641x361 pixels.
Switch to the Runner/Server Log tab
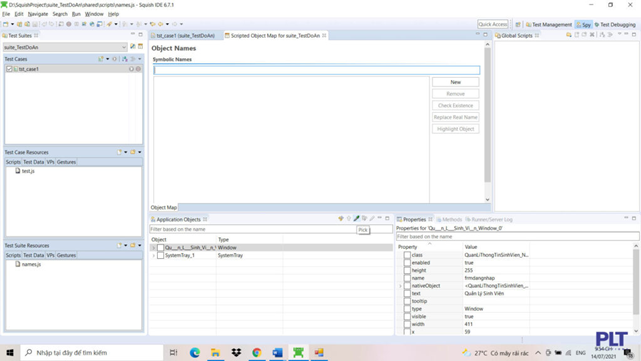(x=489, y=220)
